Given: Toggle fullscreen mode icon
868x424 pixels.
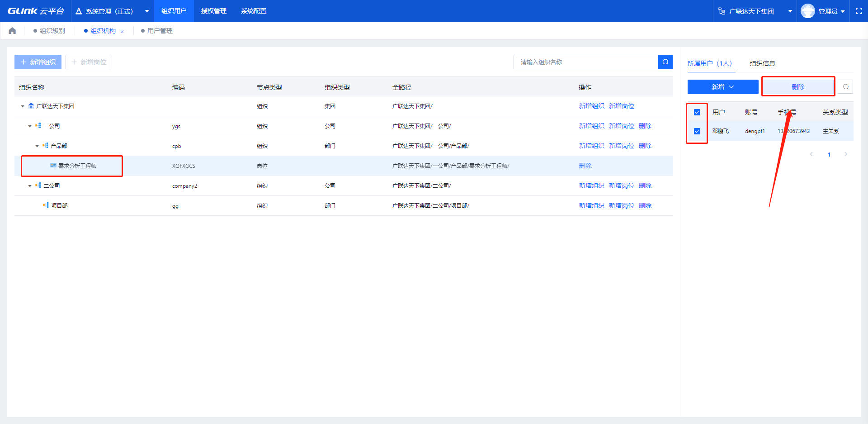Looking at the screenshot, I should click(x=859, y=11).
